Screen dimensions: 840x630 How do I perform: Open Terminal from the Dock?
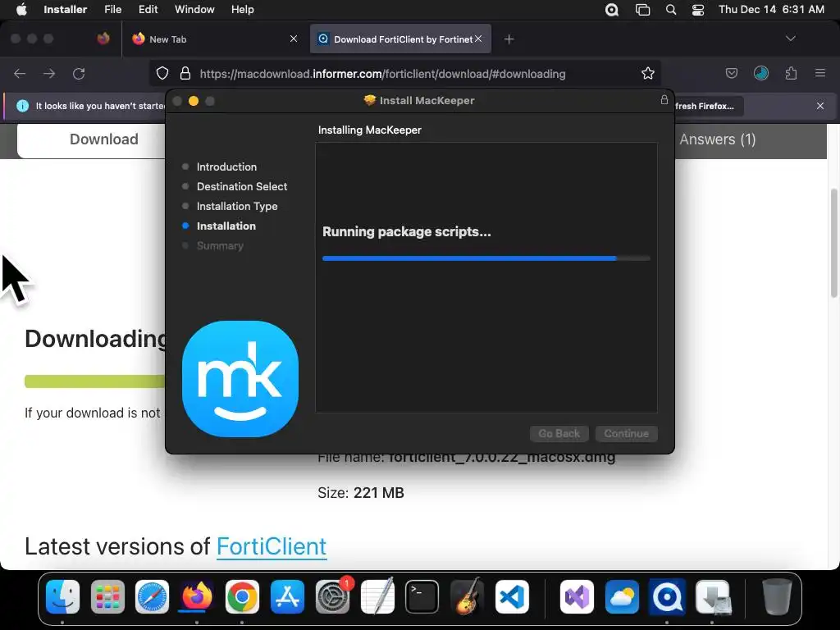point(422,596)
